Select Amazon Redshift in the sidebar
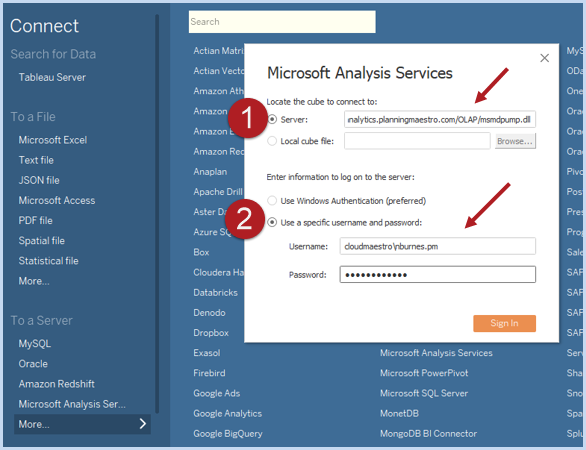This screenshot has width=586, height=450. (x=56, y=384)
